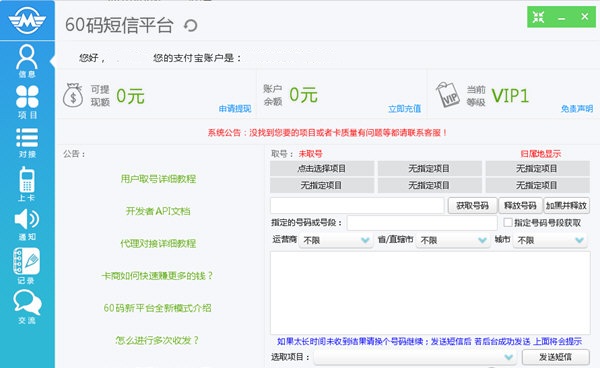The width and height of the screenshot is (600, 368).
Task: Open the 代理对接详细教程 link
Action: point(158,243)
